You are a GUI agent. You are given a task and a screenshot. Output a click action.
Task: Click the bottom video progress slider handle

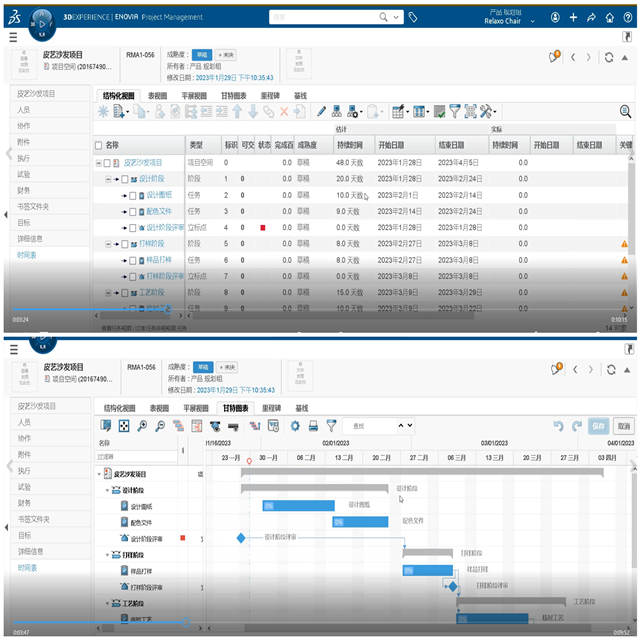point(186,622)
